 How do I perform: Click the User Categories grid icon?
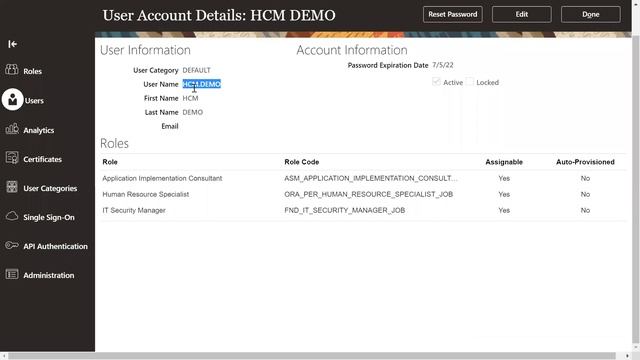pos(12,187)
